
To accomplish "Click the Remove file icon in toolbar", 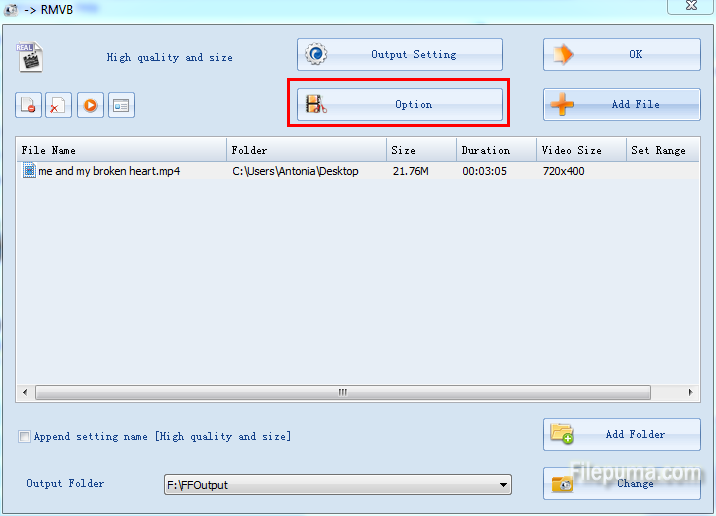I will coord(29,104).
